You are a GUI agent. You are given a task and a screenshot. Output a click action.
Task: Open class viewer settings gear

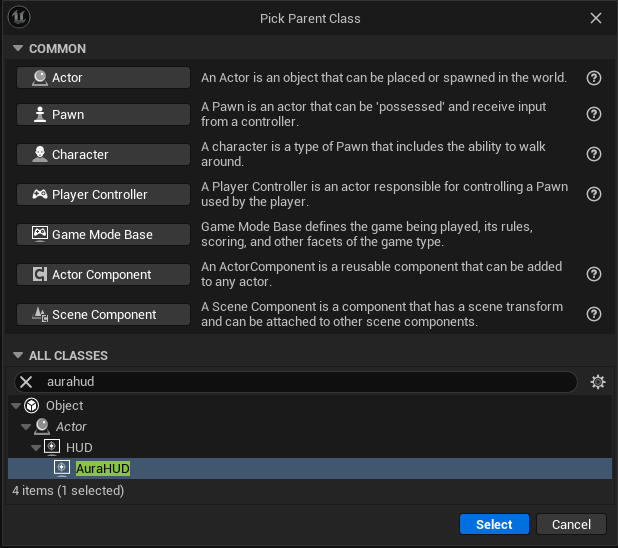598,382
